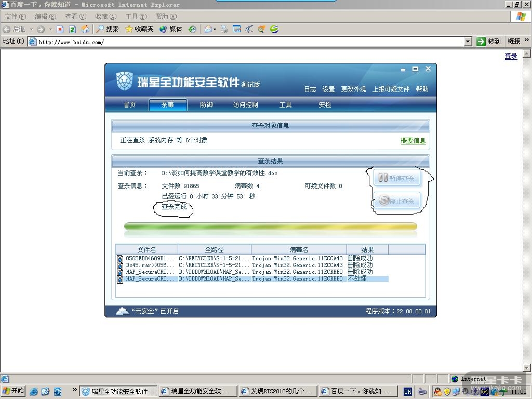532x399 pixels.
Task: Click the green S icon in IE toolbar
Action: pos(274,29)
